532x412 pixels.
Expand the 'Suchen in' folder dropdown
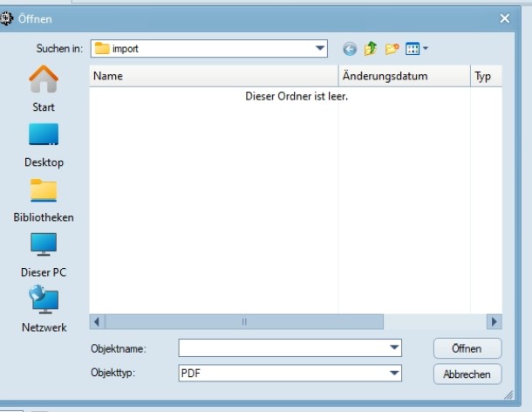tap(320, 49)
